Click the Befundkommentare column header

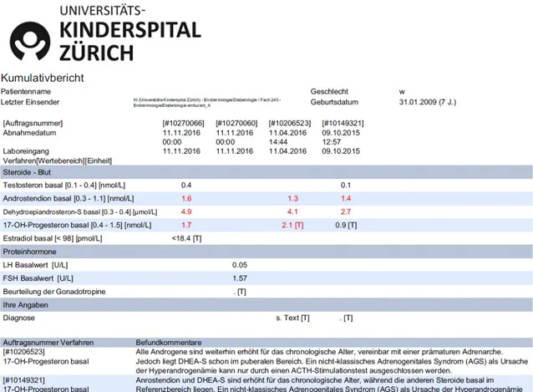pyautogui.click(x=167, y=343)
